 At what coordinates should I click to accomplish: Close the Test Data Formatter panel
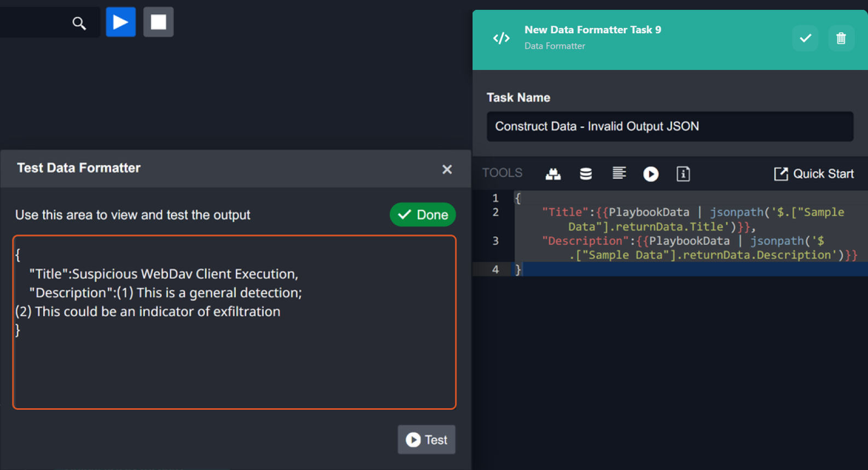pyautogui.click(x=447, y=169)
